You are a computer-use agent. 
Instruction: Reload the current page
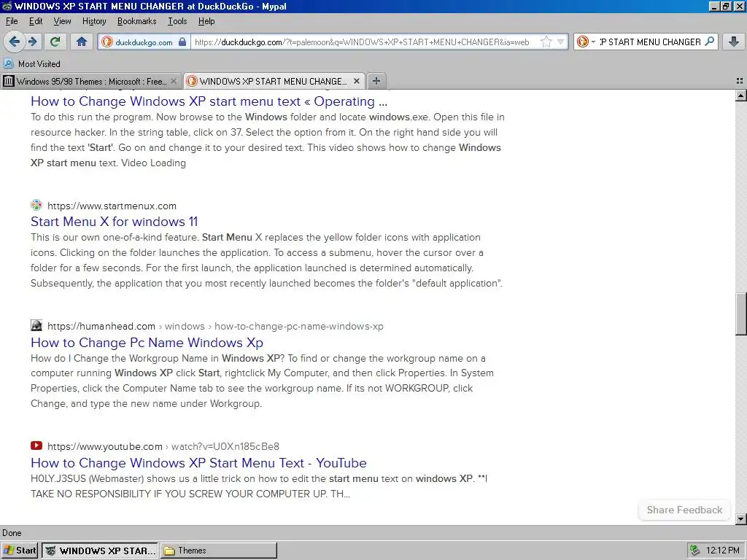tap(55, 42)
